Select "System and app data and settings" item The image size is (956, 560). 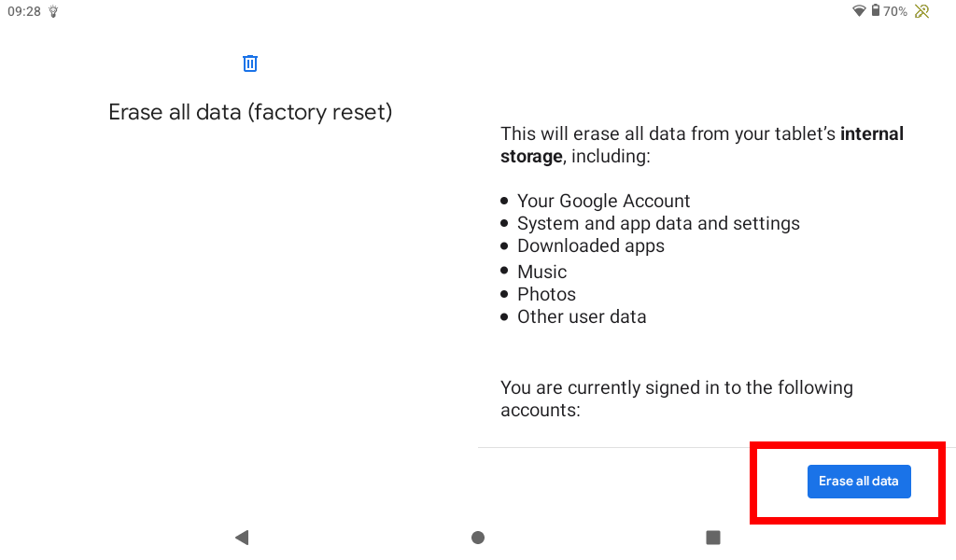pos(658,223)
